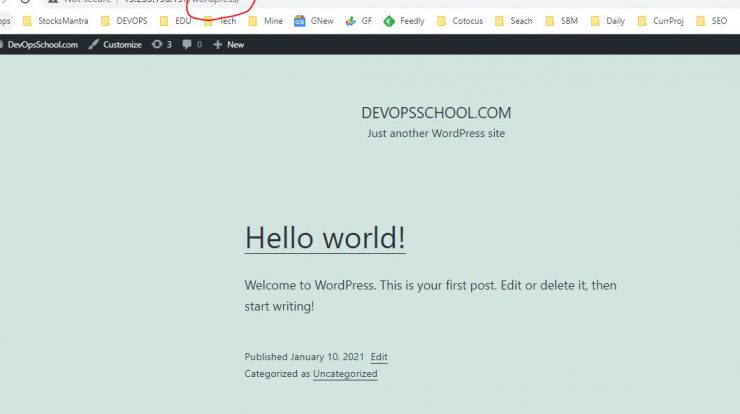Open the Uncategorized category link
This screenshot has width=740, height=414.
coord(345,374)
